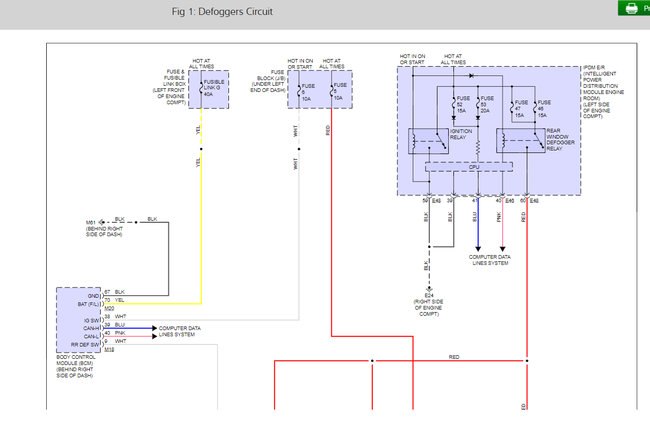Click 'COMPUTER DATA LINES SYSTEM' below the IPDM
Viewport: 650px width, 423px height.
[490, 260]
